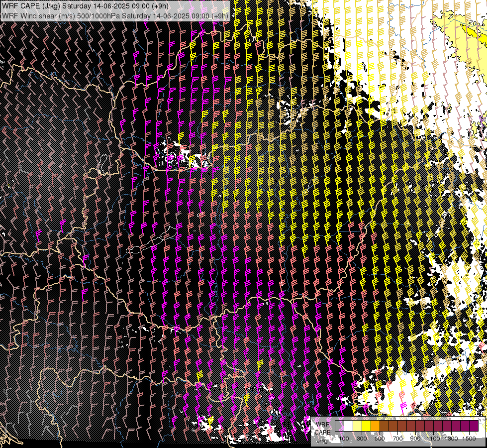Click the WRF CAPE title line

tap(86, 6)
